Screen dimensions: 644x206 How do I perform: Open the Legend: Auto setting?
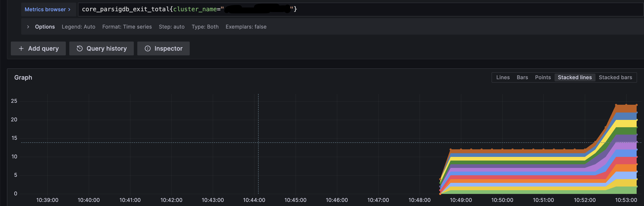click(79, 27)
